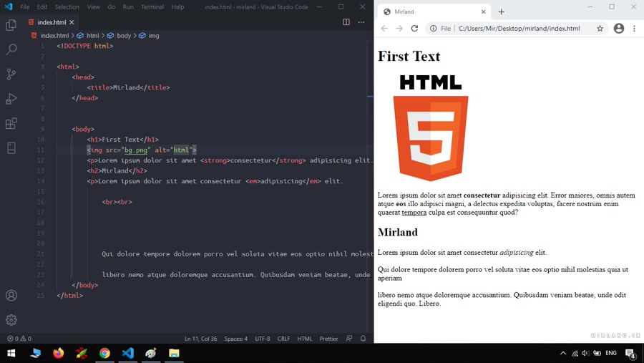
Task: Open the Edit menu
Action: click(42, 7)
